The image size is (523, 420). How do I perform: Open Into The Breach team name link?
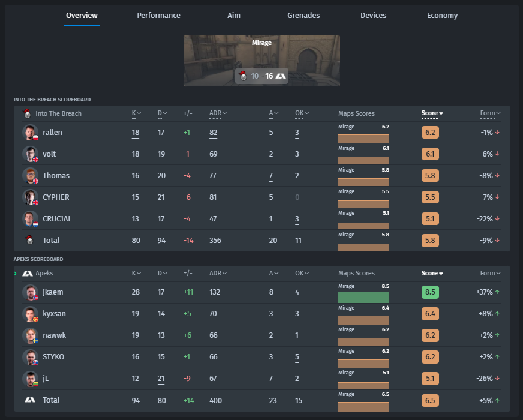(58, 113)
